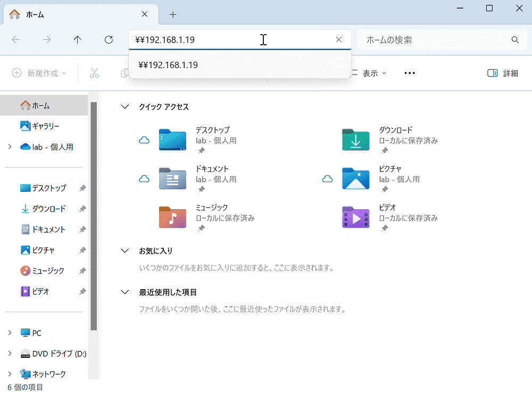Select the ホーム tab

81,14
